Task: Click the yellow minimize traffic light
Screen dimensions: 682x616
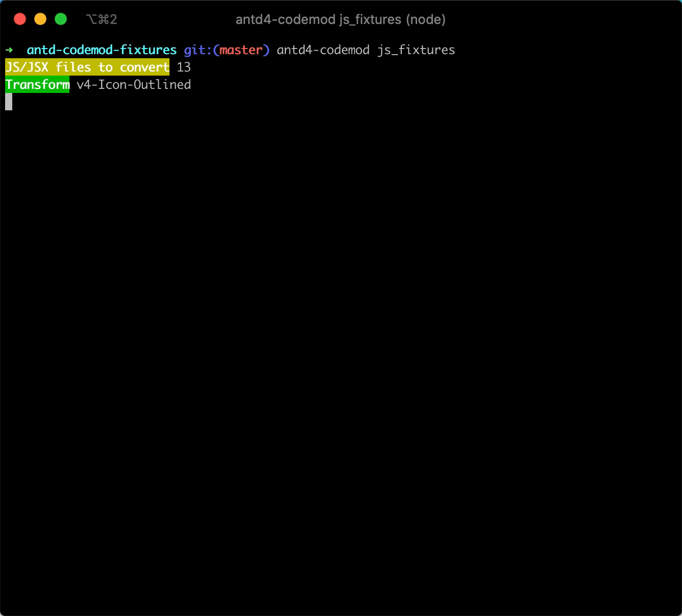Action: (40, 18)
